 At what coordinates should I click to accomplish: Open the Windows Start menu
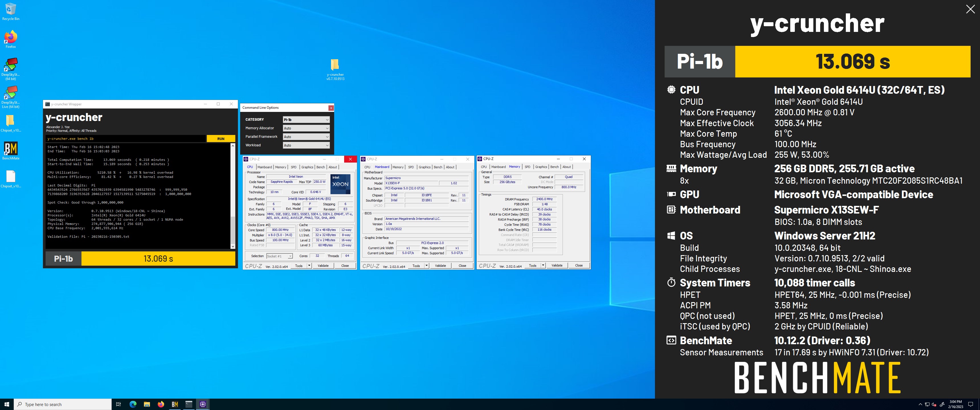pyautogui.click(x=7, y=404)
